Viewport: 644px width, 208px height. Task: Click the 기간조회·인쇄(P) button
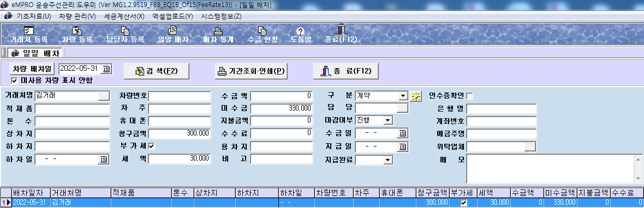pyautogui.click(x=251, y=71)
